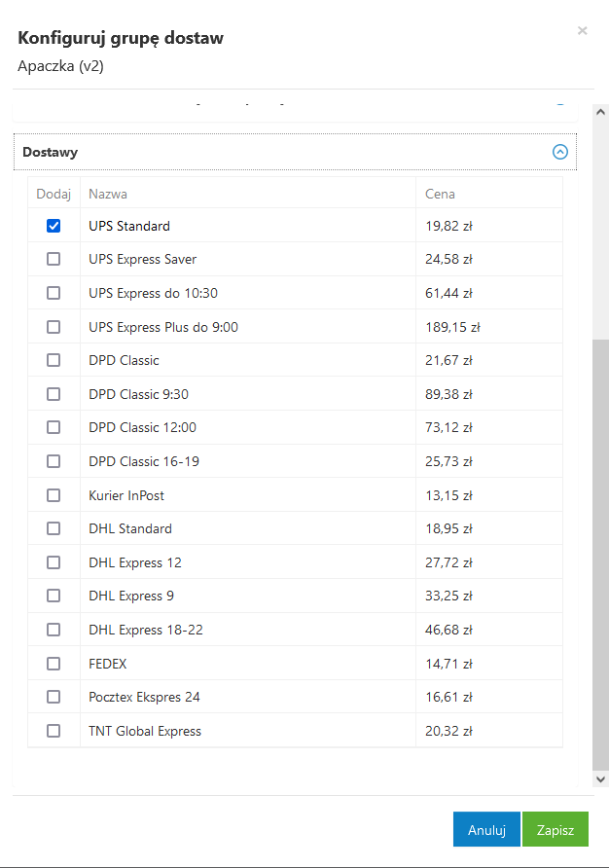Check the Kurier InPost checkbox
Screen dimensions: 609x868
(54, 495)
